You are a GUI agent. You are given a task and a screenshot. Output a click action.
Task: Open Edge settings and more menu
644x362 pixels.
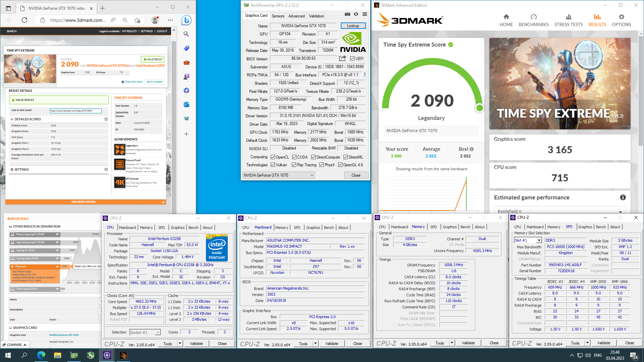click(x=170, y=20)
